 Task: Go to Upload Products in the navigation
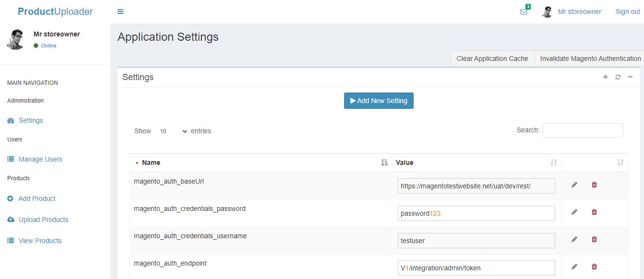pyautogui.click(x=43, y=220)
